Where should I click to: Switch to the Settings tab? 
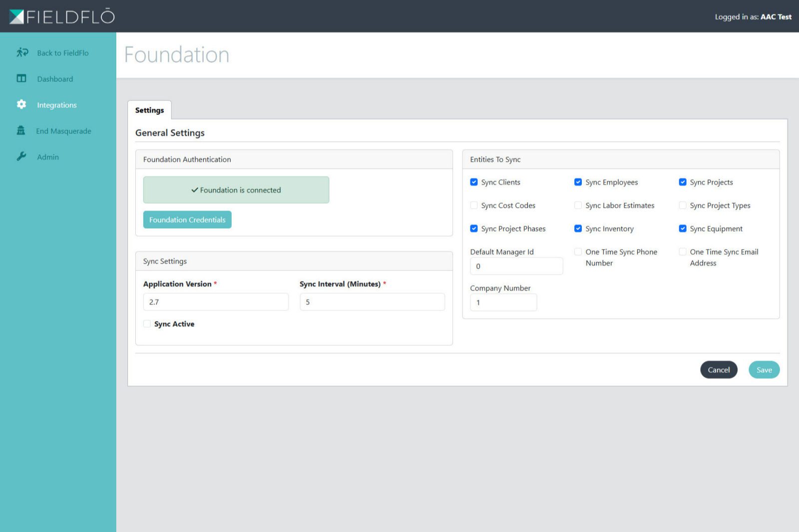[149, 110]
